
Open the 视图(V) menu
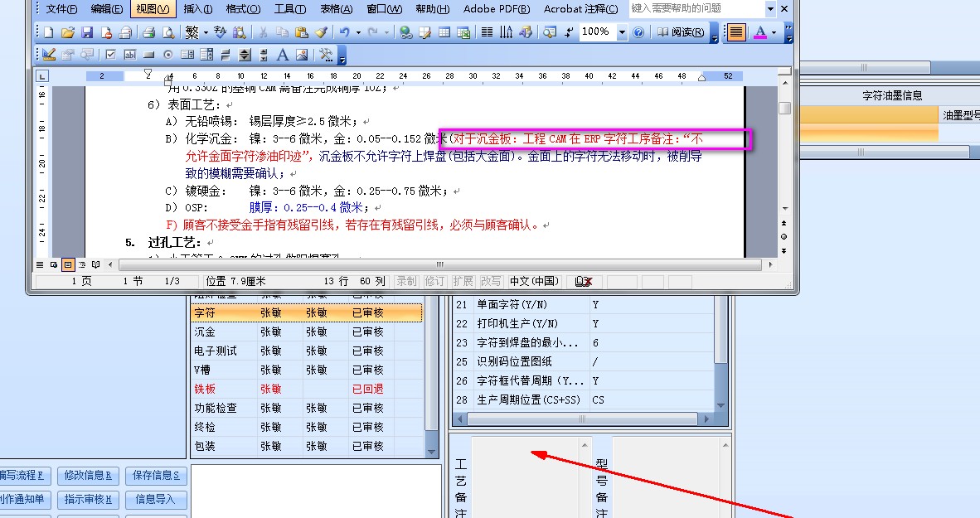pos(153,9)
